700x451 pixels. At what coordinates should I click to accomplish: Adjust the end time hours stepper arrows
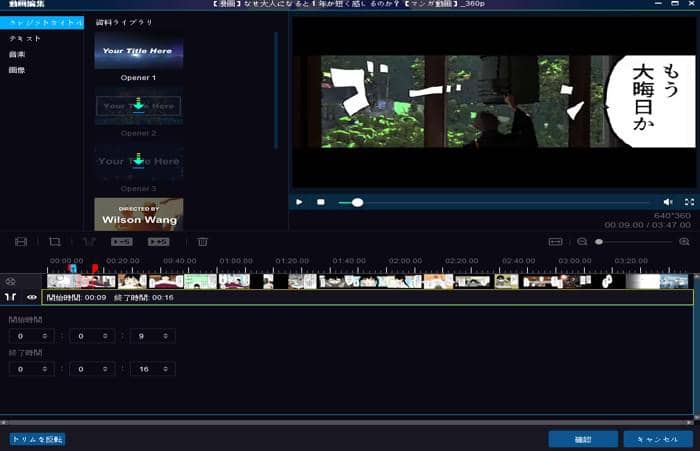click(45, 369)
